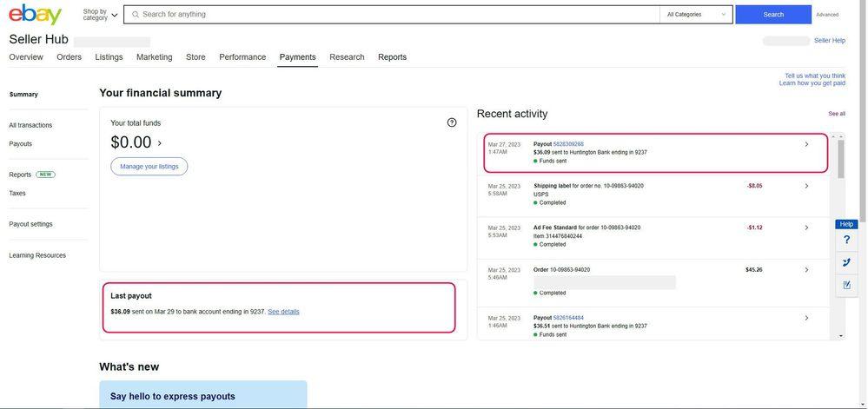Click the Help panel question mark icon
Viewport: 868px width, 409px height.
(846, 240)
